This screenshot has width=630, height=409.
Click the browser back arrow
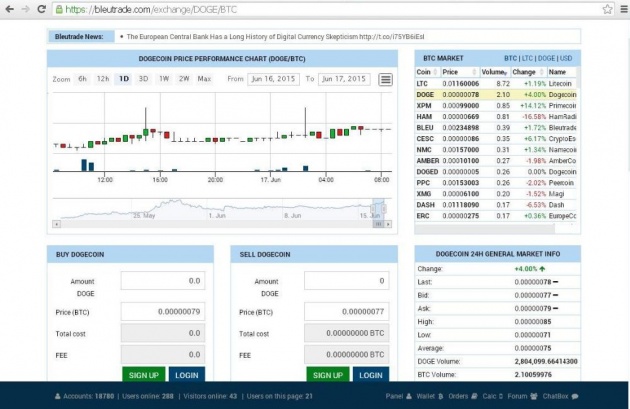10,9
